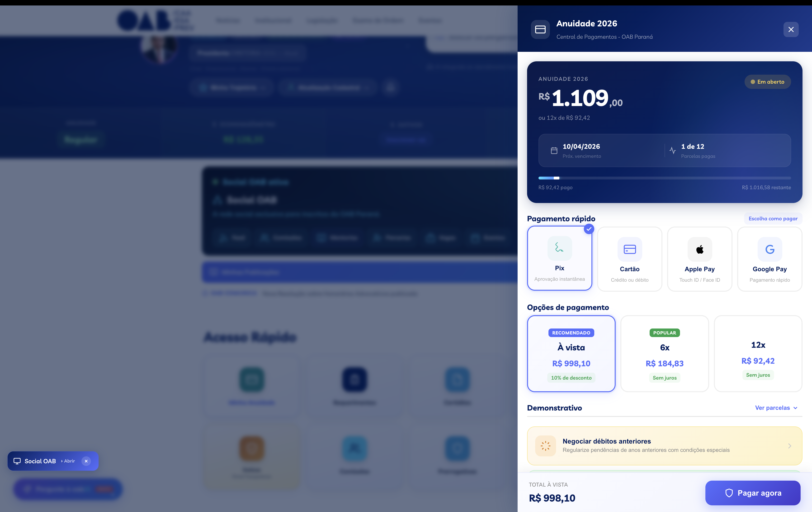Select the À vista R$ 998,10 option

point(571,354)
